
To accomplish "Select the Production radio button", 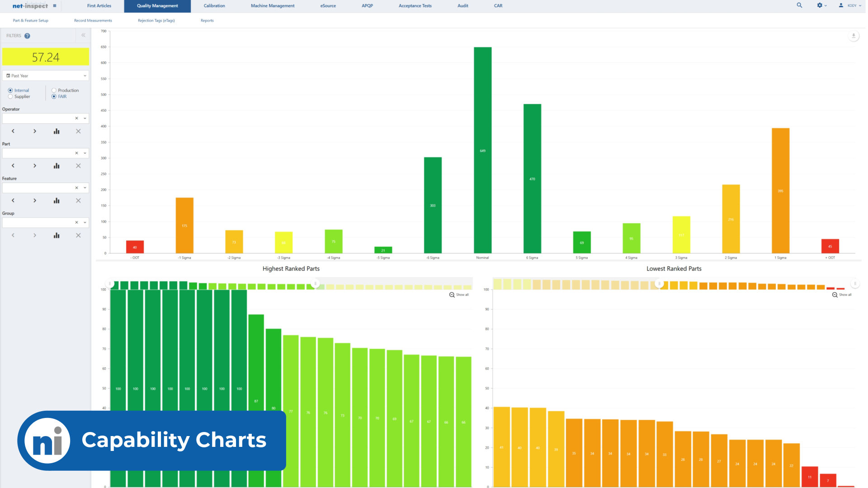I will coord(54,90).
